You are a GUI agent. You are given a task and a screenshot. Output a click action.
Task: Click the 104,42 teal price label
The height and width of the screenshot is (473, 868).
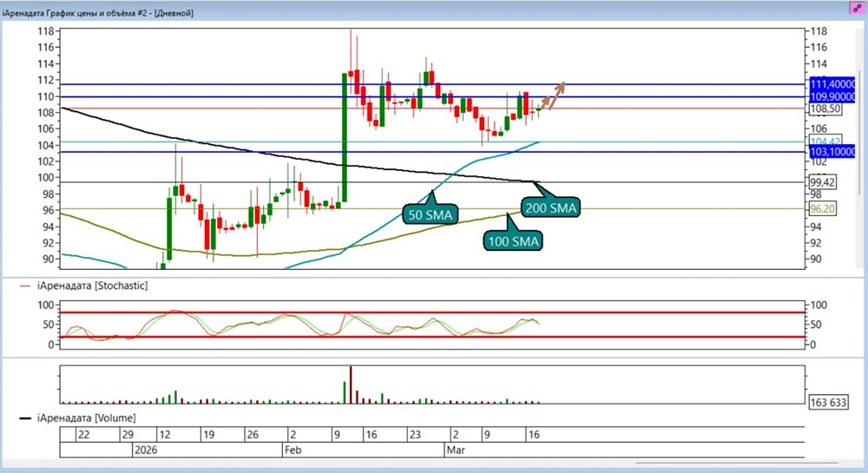pyautogui.click(x=825, y=141)
